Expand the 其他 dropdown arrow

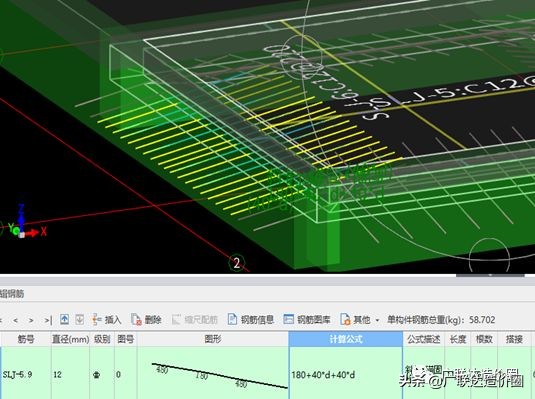point(377,320)
